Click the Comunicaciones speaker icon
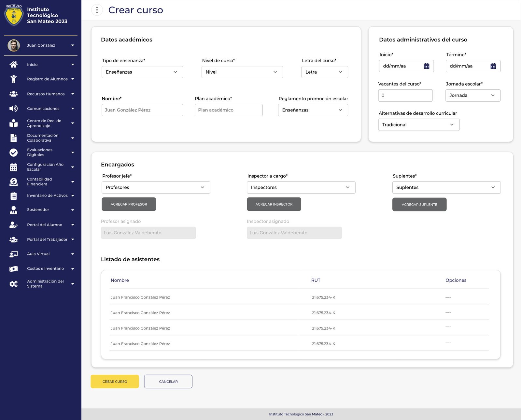 pyautogui.click(x=13, y=109)
